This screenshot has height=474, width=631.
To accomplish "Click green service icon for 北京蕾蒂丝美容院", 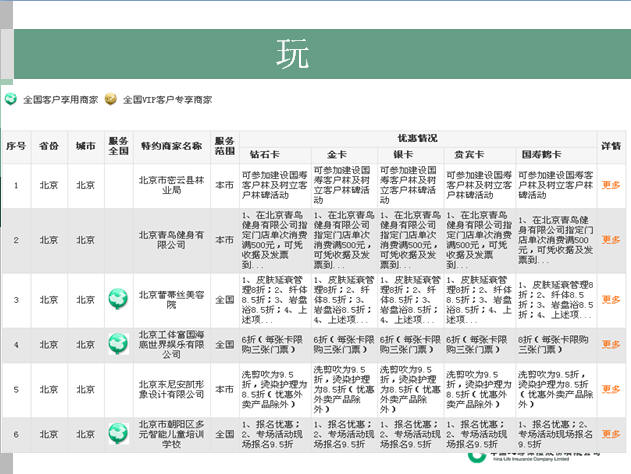I will 118,299.
